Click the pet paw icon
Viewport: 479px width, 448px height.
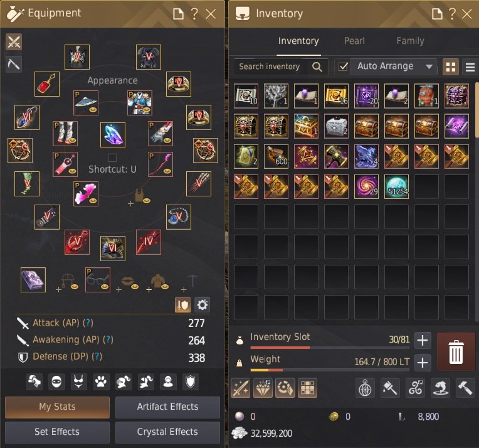point(101,381)
